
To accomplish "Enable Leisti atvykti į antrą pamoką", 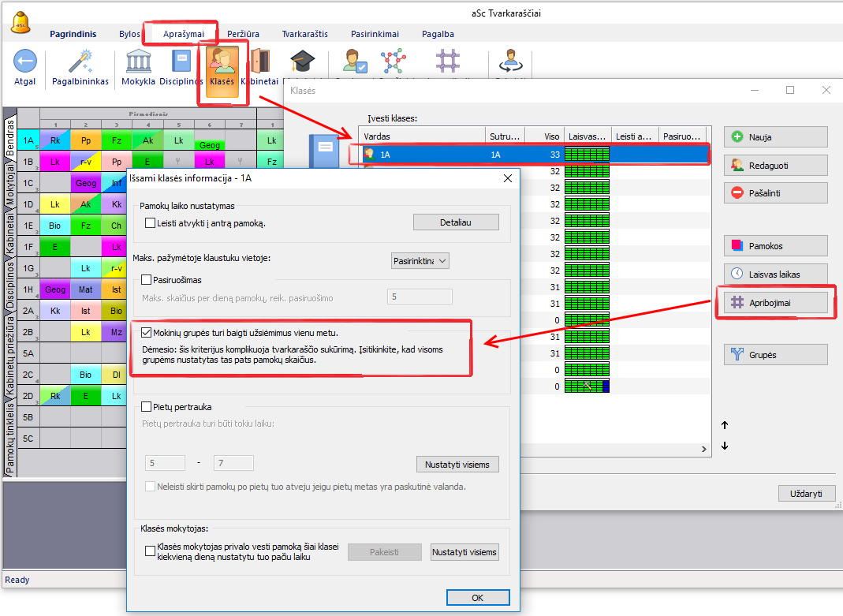I will (151, 223).
